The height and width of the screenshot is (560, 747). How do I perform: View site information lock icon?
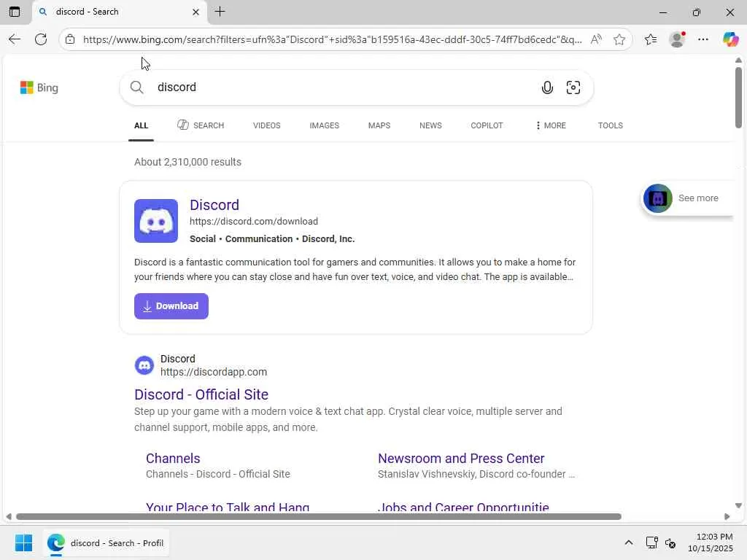point(70,39)
